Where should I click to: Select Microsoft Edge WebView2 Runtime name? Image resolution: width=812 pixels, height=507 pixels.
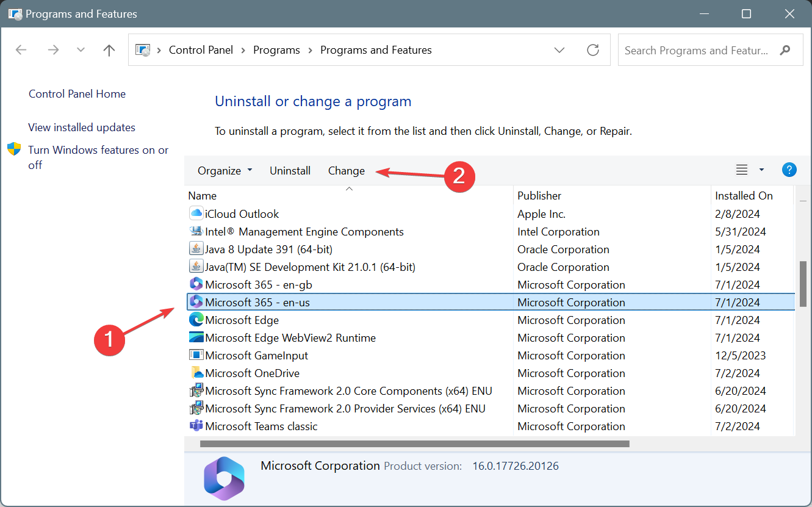[x=290, y=338]
